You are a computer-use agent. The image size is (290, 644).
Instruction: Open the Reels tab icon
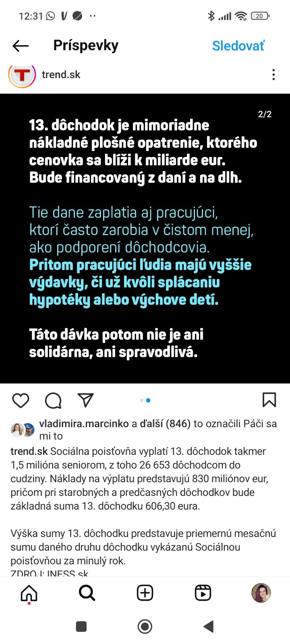tap(203, 593)
